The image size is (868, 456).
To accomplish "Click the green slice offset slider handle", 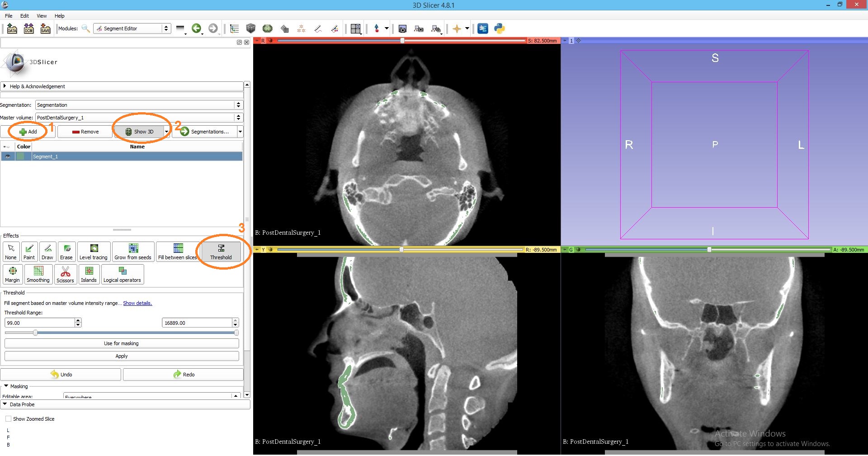I will click(709, 250).
